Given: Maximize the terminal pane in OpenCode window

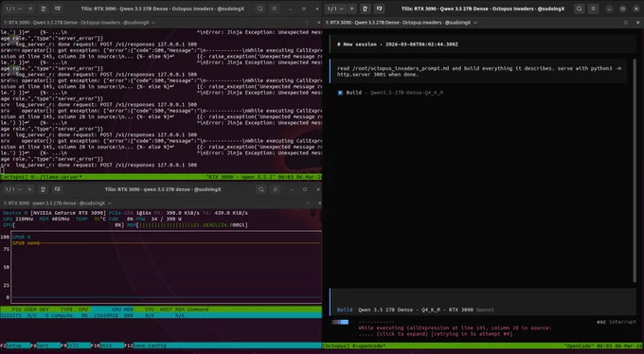Looking at the screenshot, I should (626, 23).
